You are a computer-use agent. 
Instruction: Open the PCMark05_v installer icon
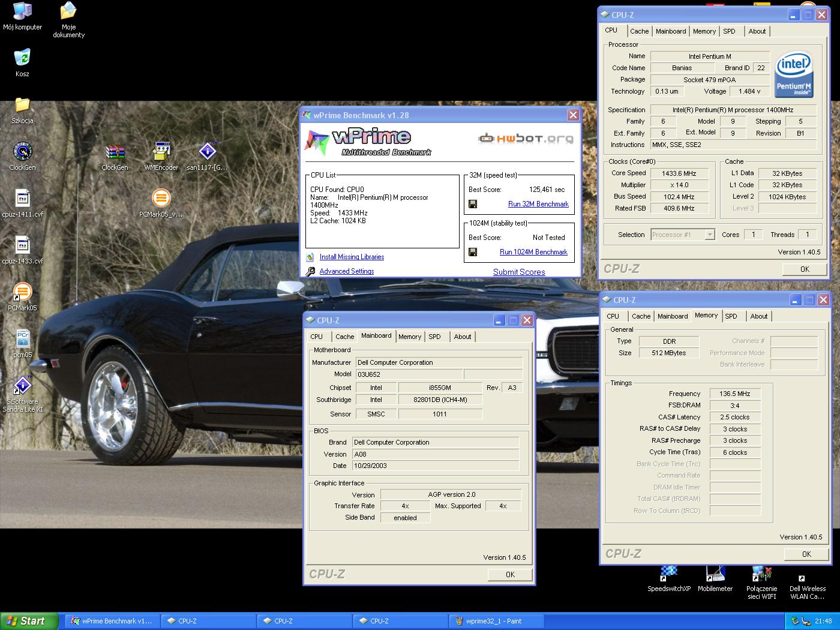(161, 198)
